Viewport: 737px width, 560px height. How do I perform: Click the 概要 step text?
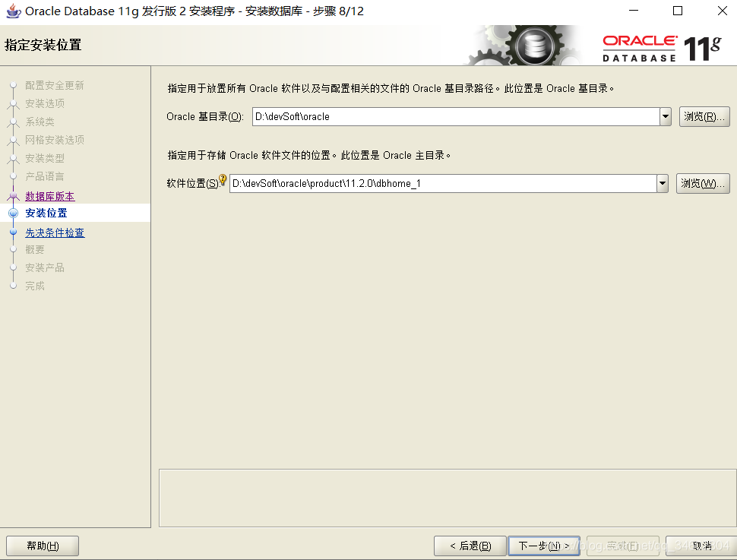click(x=35, y=250)
